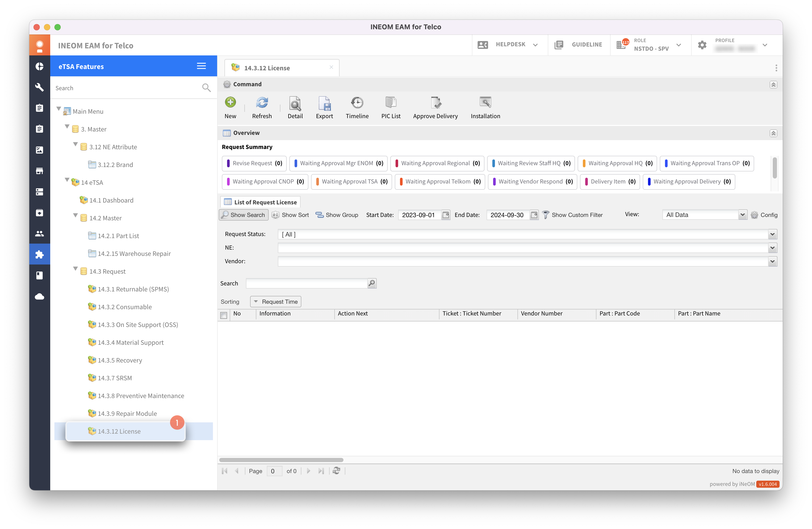
Task: Click the list search magnifier button
Action: click(x=371, y=283)
